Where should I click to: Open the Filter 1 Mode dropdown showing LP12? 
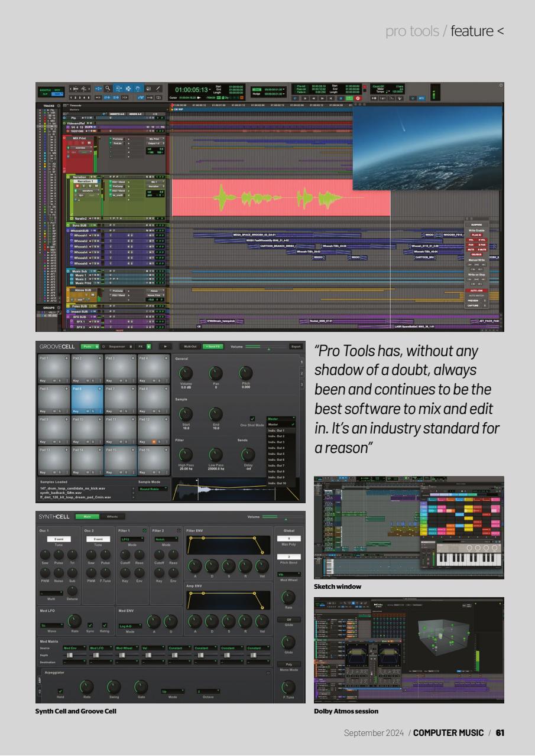131,540
